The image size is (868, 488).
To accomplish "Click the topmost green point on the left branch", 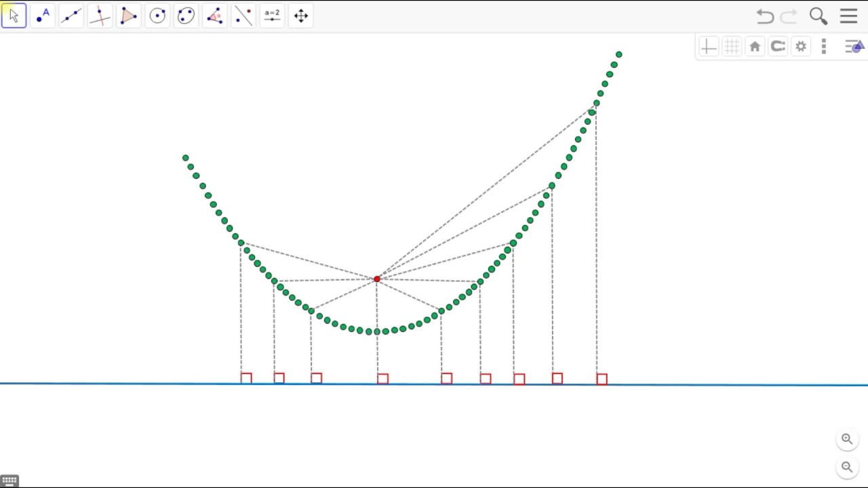I will point(185,158).
